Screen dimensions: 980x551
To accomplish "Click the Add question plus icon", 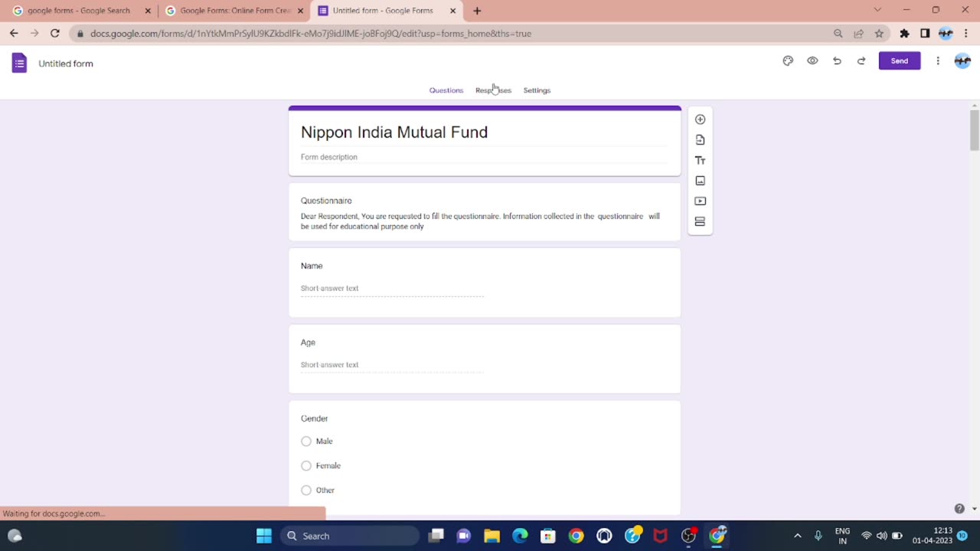I will coord(700,119).
